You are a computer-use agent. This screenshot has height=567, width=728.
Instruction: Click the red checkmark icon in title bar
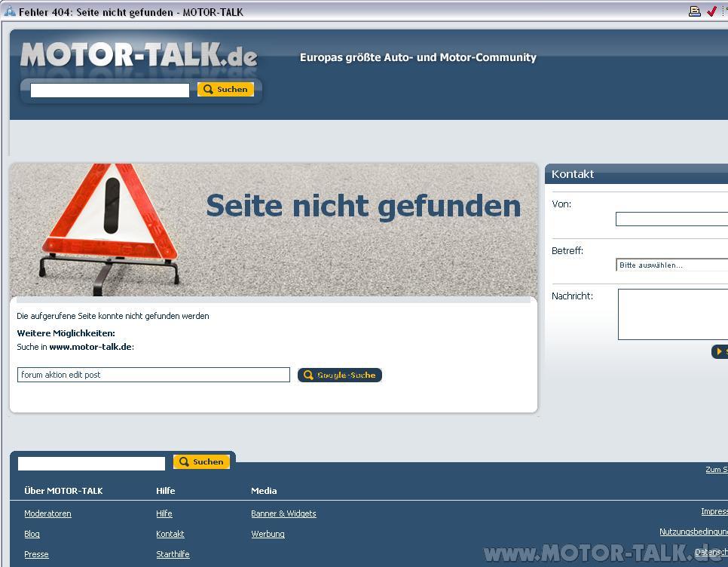tap(711, 11)
